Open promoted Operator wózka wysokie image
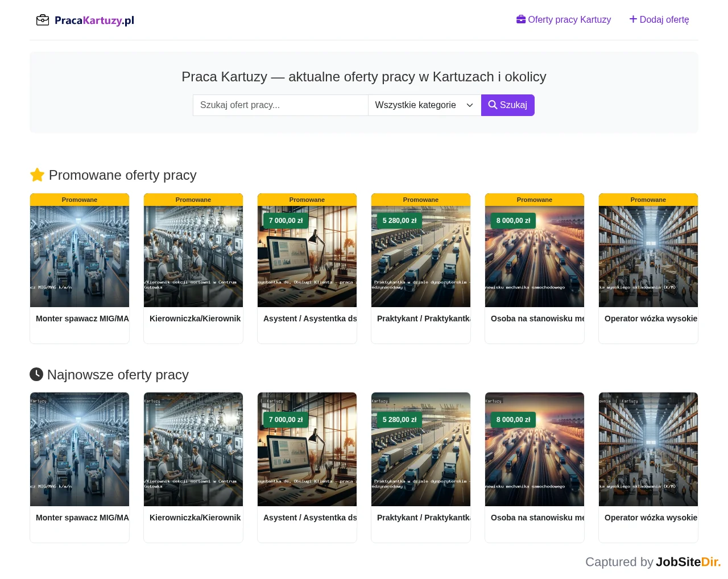Viewport: 728px width, 579px height. 648,257
